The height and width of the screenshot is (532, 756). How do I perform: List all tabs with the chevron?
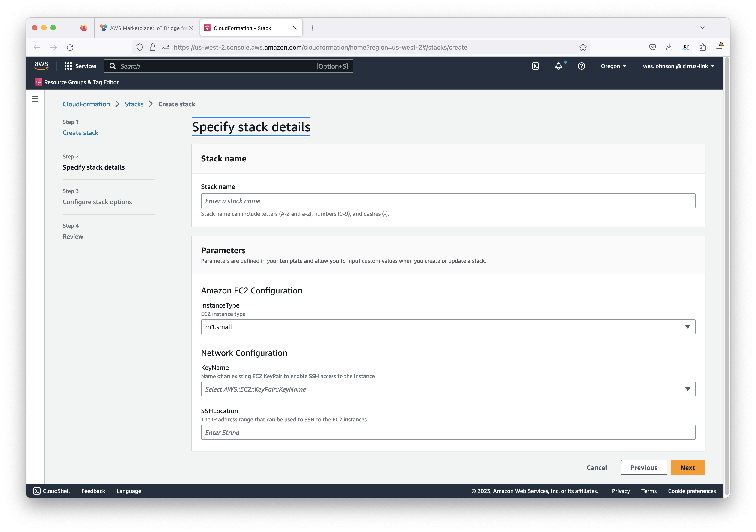coord(702,28)
